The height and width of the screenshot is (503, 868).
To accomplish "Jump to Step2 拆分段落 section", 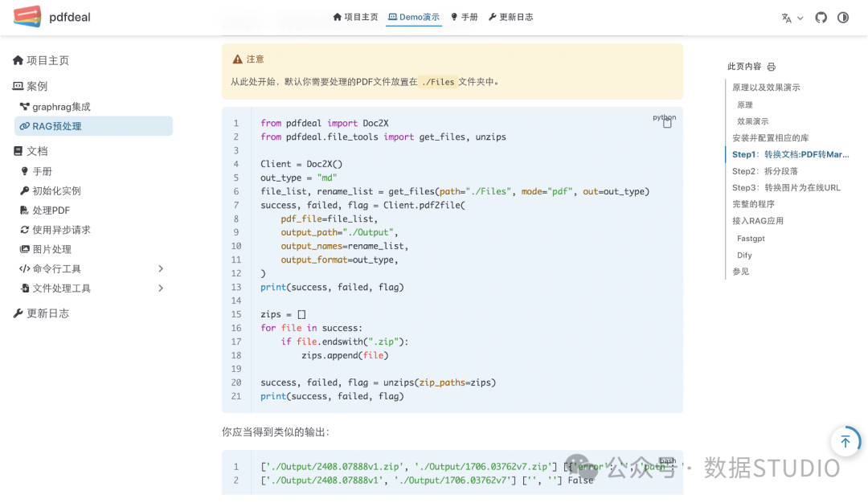I will (x=765, y=171).
